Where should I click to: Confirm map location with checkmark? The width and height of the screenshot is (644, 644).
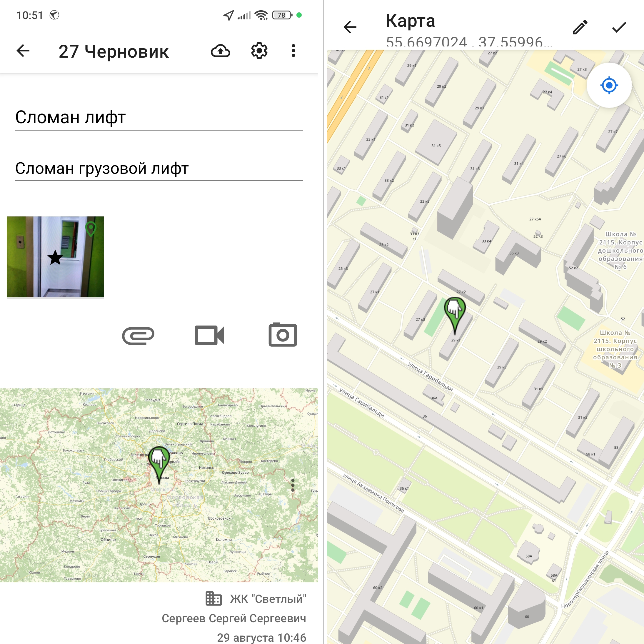coord(619,27)
